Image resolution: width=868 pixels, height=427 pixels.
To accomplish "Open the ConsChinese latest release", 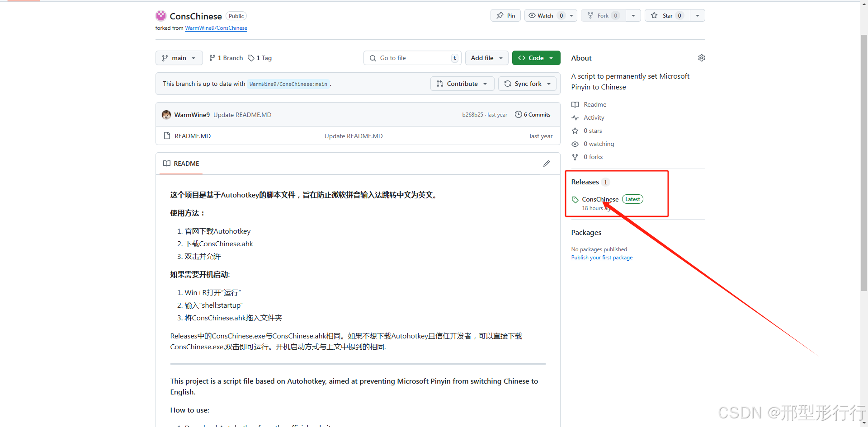I will 600,199.
